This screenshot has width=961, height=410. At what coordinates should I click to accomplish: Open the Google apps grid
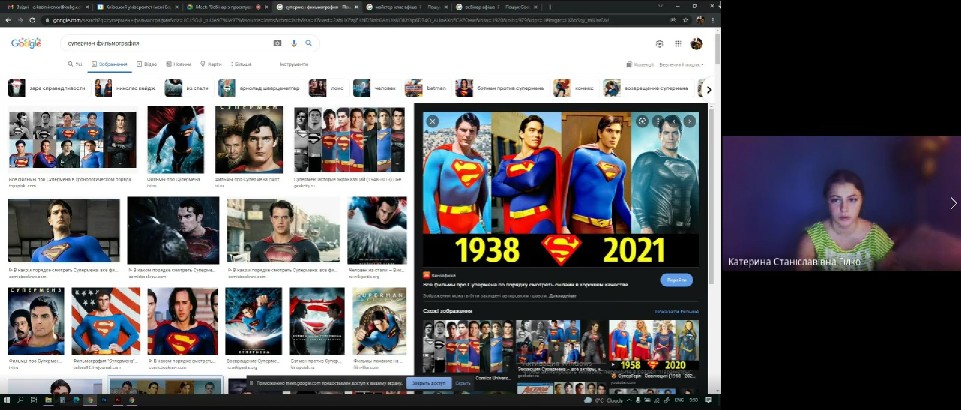(x=678, y=44)
